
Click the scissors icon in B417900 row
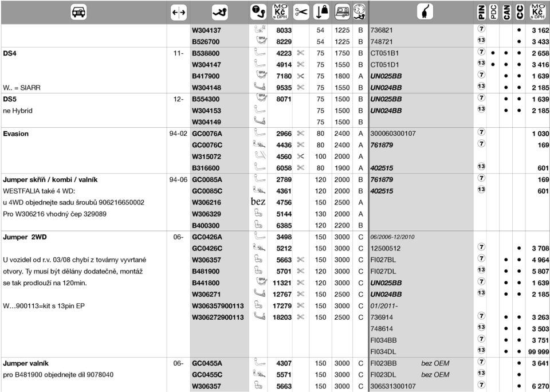point(301,76)
